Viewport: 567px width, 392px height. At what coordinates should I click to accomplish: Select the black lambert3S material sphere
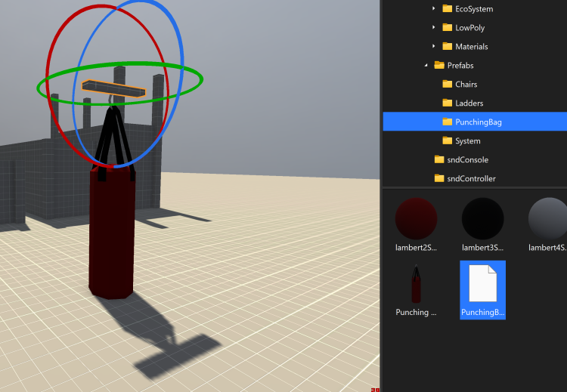click(482, 219)
